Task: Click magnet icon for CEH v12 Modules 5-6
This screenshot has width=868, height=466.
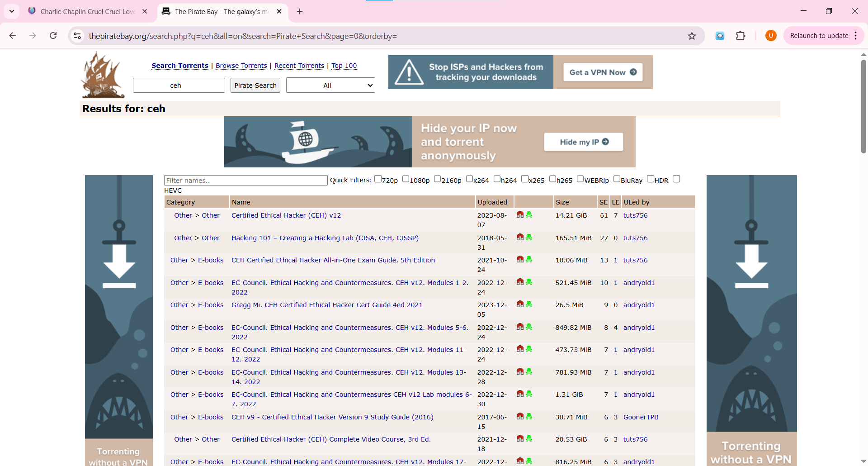Action: (520, 327)
